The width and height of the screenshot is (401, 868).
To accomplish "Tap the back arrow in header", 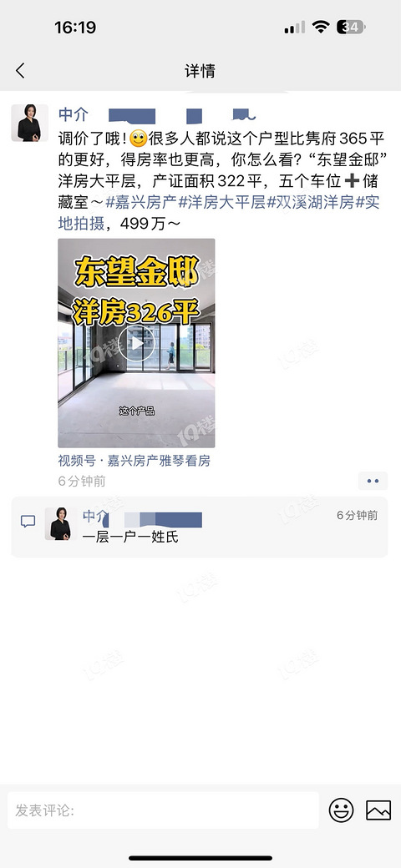I will [21, 70].
